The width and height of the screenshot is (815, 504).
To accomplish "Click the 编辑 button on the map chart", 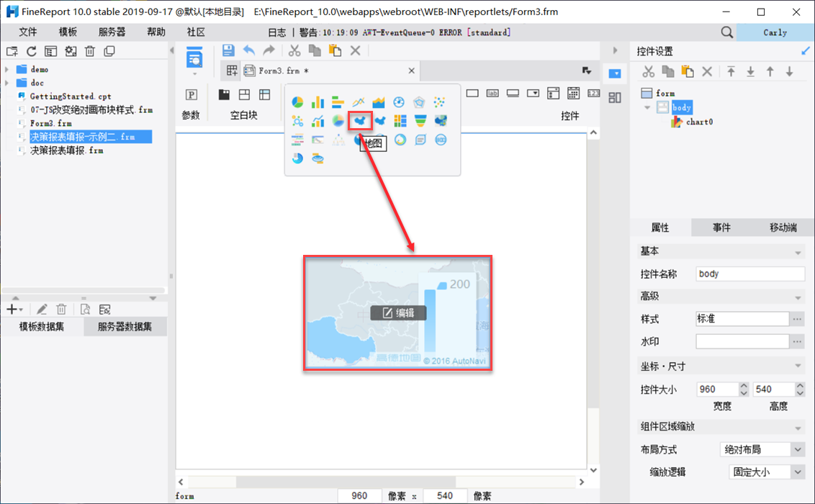I will [398, 313].
